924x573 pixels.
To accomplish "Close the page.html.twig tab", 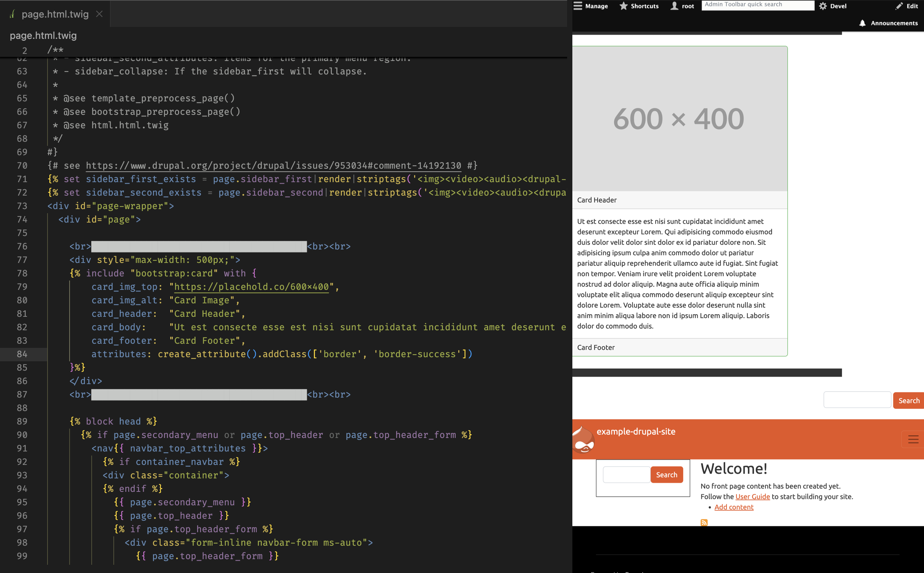I will coord(99,14).
